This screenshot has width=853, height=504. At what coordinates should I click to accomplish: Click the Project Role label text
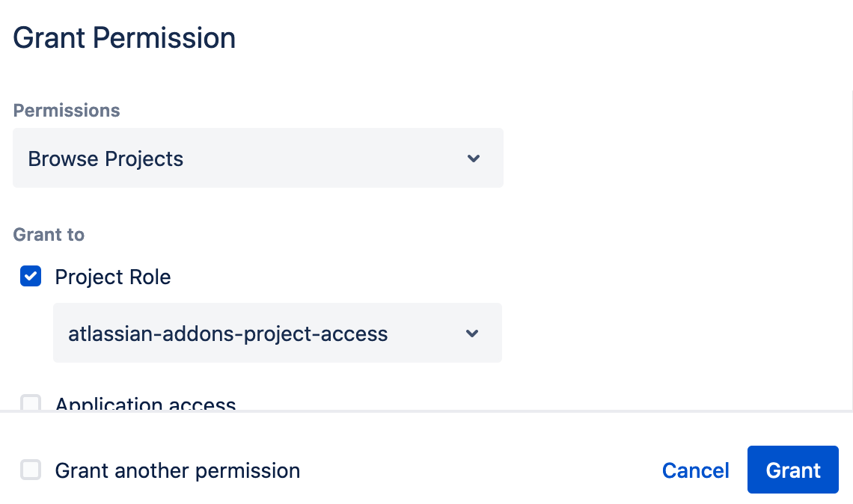pos(112,277)
